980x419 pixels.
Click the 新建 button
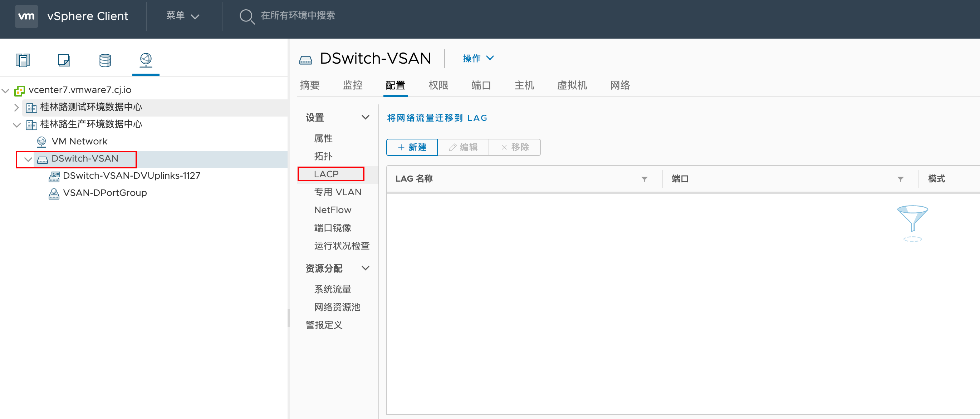pos(412,147)
